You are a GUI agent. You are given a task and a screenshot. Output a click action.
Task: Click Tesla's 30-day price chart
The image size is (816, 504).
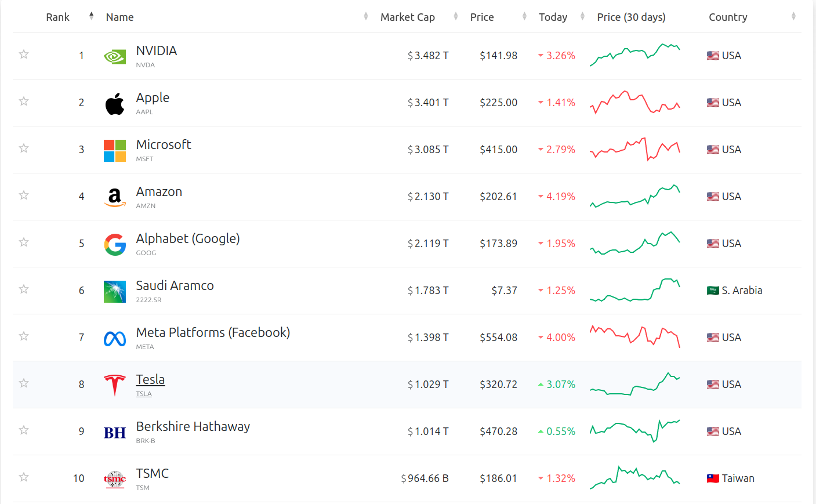point(634,384)
